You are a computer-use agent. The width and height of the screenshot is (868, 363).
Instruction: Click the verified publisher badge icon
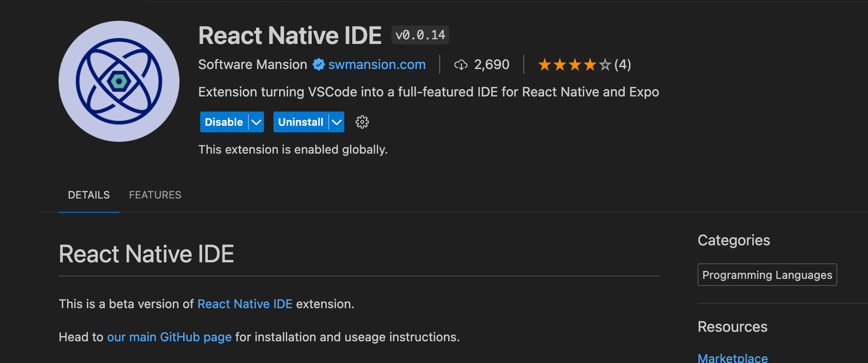319,64
